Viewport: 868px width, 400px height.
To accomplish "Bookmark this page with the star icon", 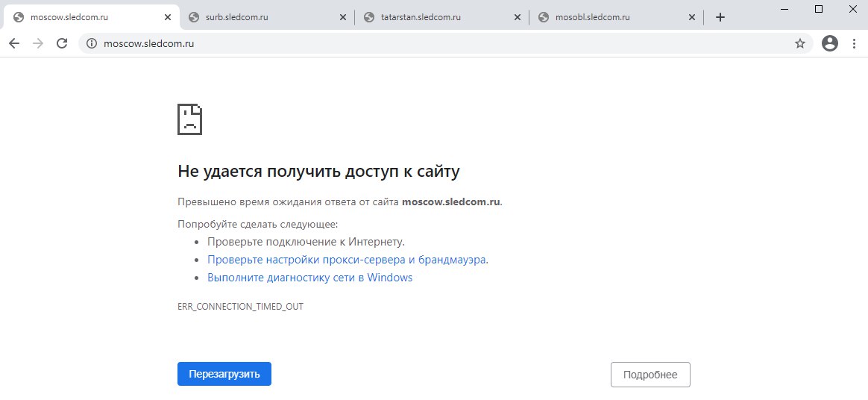I will coord(800,44).
